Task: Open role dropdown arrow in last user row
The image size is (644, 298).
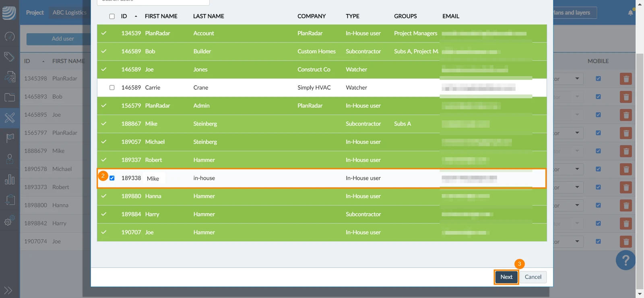Action: point(577,241)
